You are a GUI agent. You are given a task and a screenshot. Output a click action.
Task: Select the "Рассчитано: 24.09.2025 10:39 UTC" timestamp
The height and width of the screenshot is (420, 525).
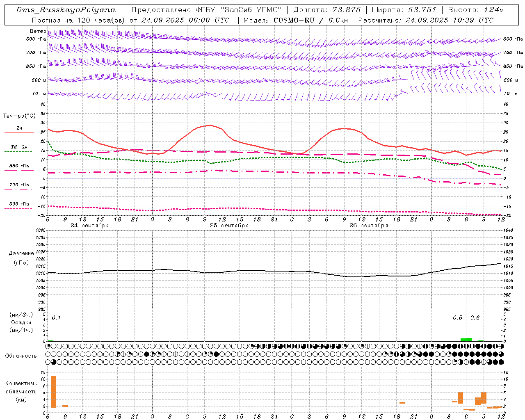[x=426, y=20]
